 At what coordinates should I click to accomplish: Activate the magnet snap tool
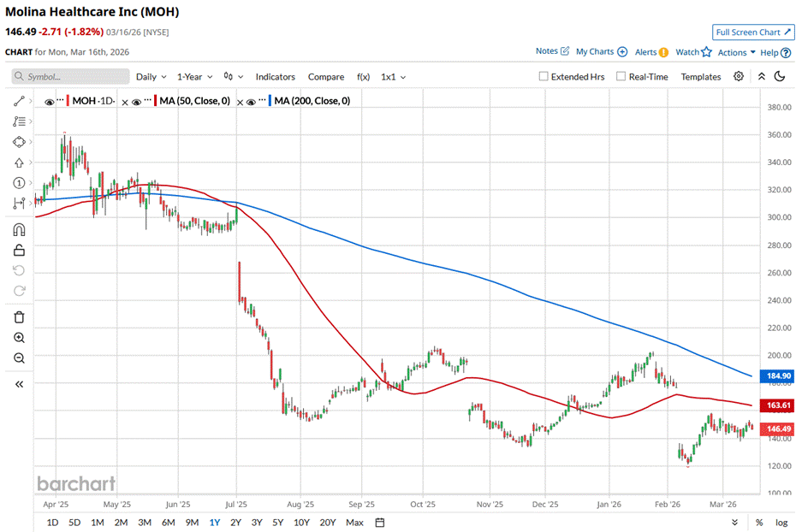click(19, 229)
